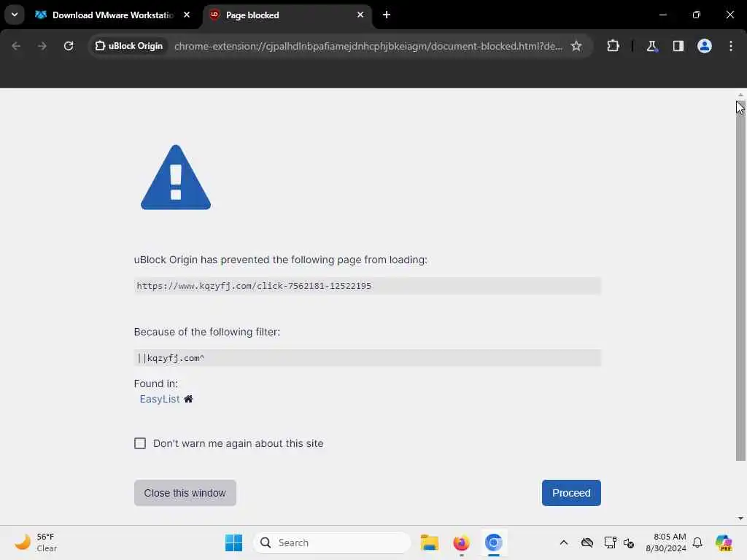The height and width of the screenshot is (560, 747).
Task: Open the clock showing 8:05 AM
Action: pyautogui.click(x=665, y=542)
